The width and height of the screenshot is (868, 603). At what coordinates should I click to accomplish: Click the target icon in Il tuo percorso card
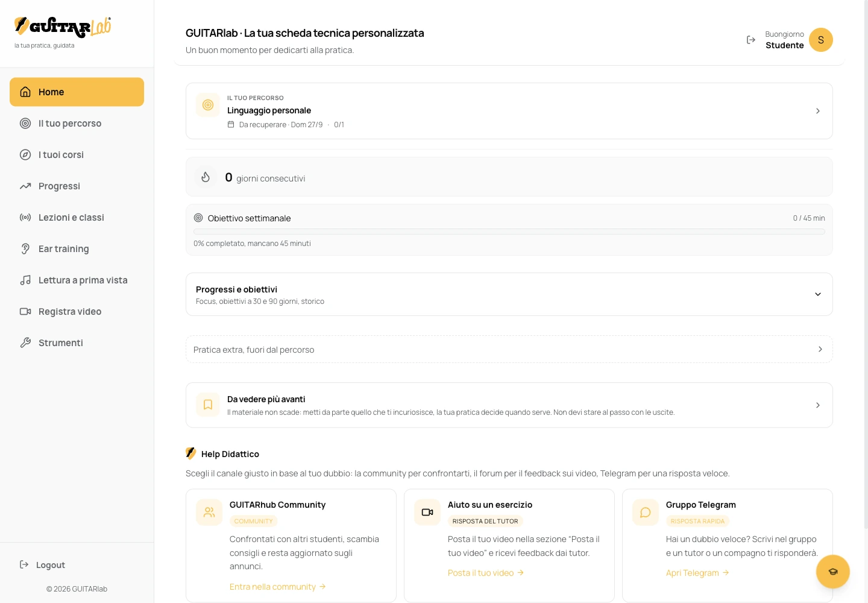208,105
